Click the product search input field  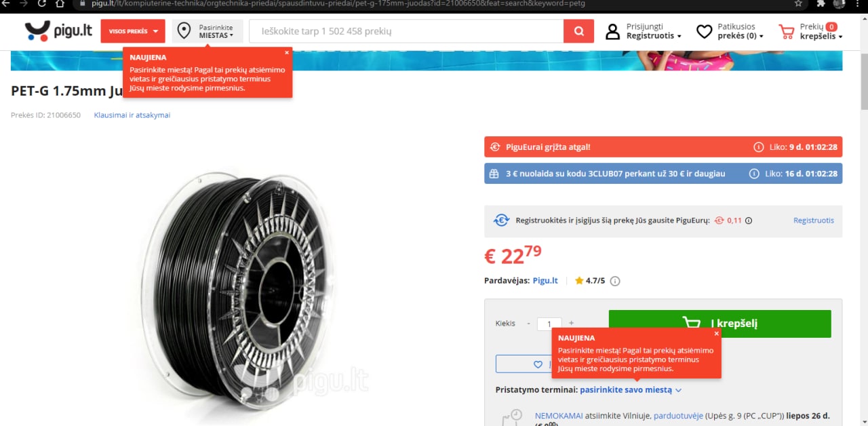point(406,31)
